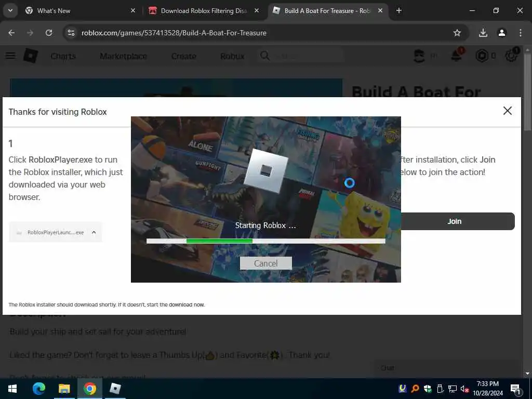The image size is (532, 399).
Task: Open Chrome downloads icon
Action: pyautogui.click(x=483, y=33)
